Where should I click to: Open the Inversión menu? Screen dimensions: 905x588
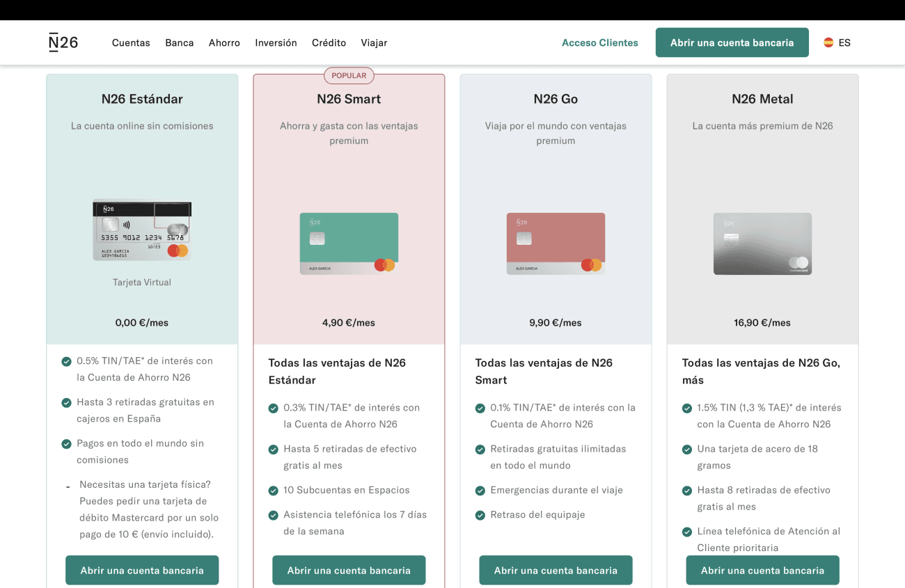(x=276, y=42)
